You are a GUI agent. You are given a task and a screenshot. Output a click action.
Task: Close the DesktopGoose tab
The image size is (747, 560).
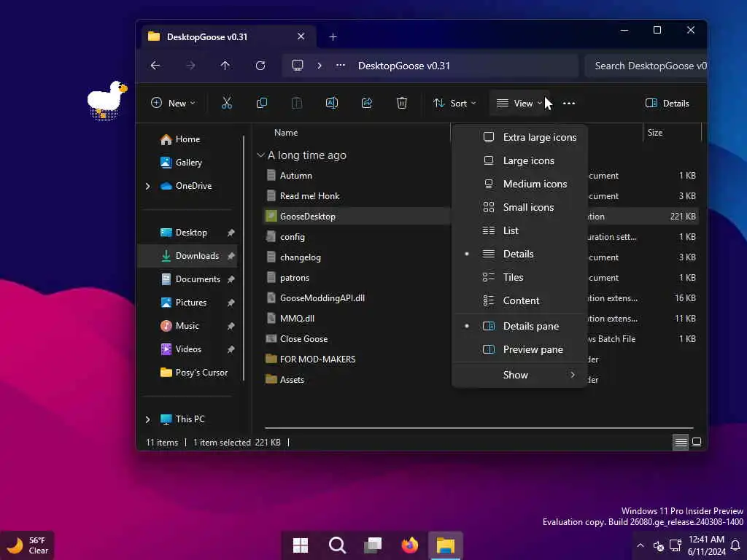301,36
